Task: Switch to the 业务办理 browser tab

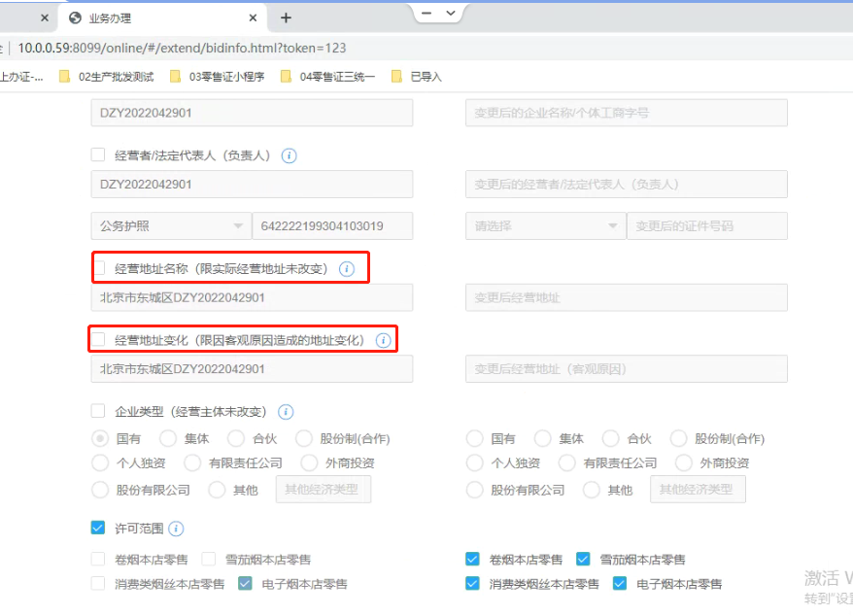Action: point(163,17)
